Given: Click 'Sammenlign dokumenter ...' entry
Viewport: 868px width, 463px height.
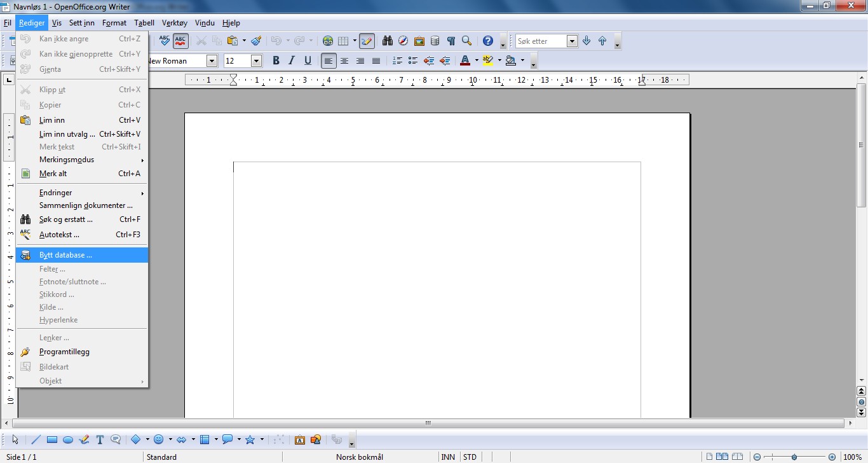Looking at the screenshot, I should [x=82, y=205].
